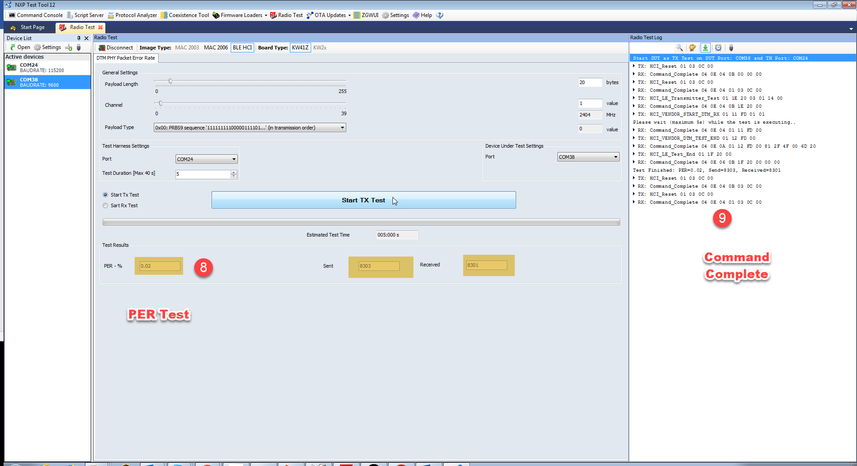The image size is (857, 466).
Task: Open Device List Settings
Action: (x=48, y=48)
